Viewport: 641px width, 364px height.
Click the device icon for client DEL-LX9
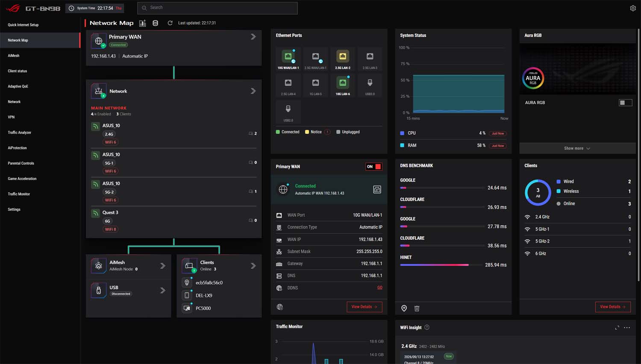pos(187,296)
